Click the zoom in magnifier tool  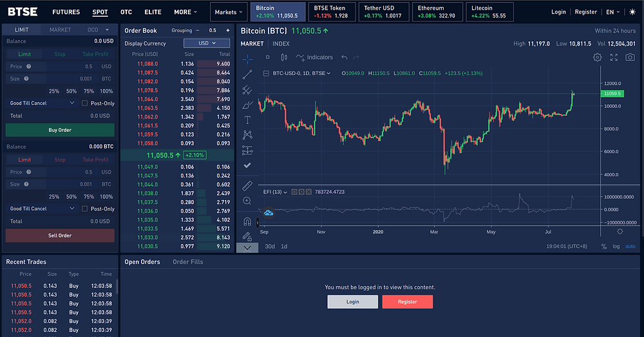[x=247, y=201]
